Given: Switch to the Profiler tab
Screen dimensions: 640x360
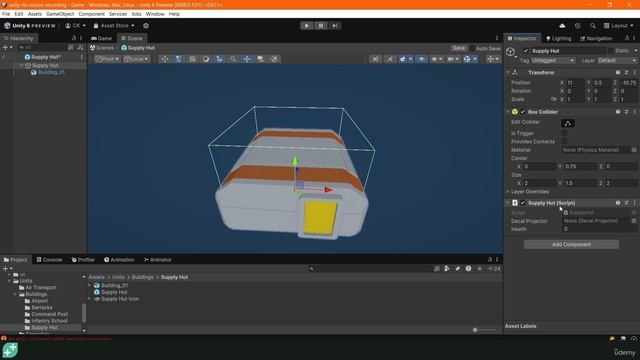Looking at the screenshot, I should tap(83, 260).
